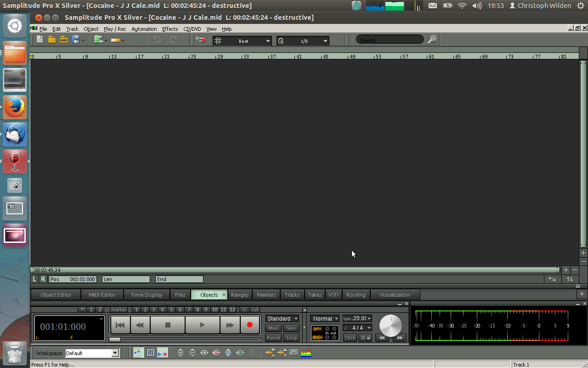
Task: Click the orange object mode icon
Action: point(116,40)
